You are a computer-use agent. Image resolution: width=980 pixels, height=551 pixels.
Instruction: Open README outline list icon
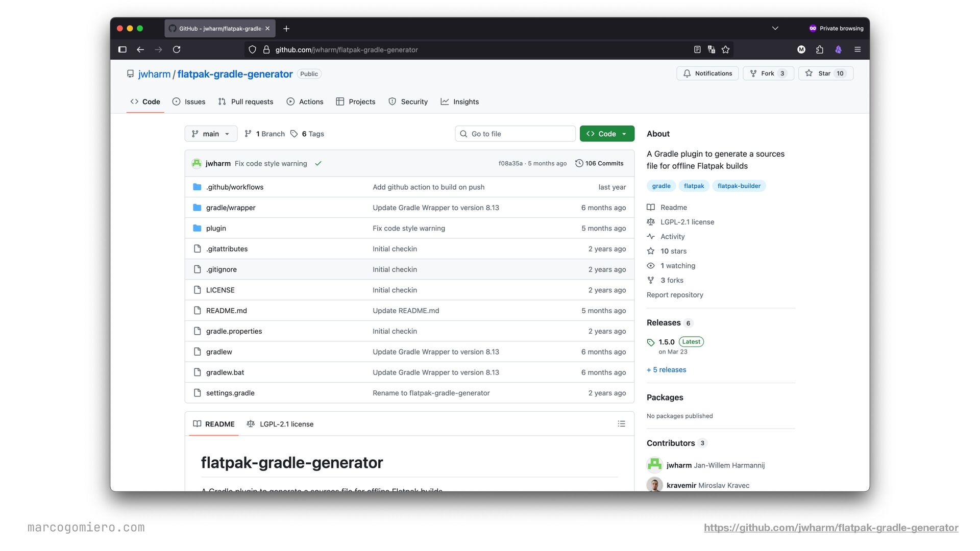pyautogui.click(x=621, y=424)
